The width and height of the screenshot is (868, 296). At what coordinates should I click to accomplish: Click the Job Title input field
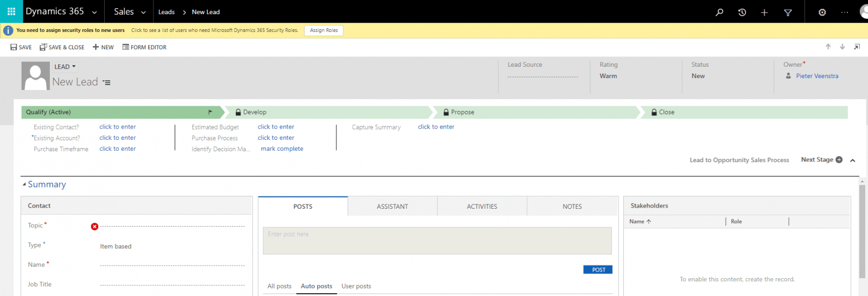[x=173, y=285]
